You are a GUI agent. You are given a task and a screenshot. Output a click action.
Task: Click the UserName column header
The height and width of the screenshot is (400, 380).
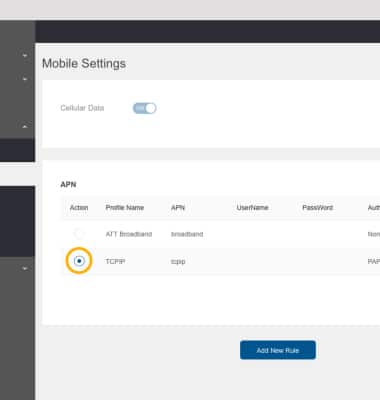tap(252, 208)
